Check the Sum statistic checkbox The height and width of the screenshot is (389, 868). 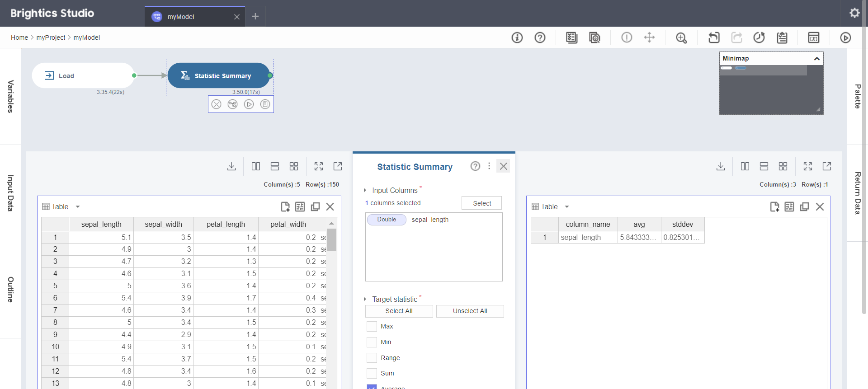point(372,373)
